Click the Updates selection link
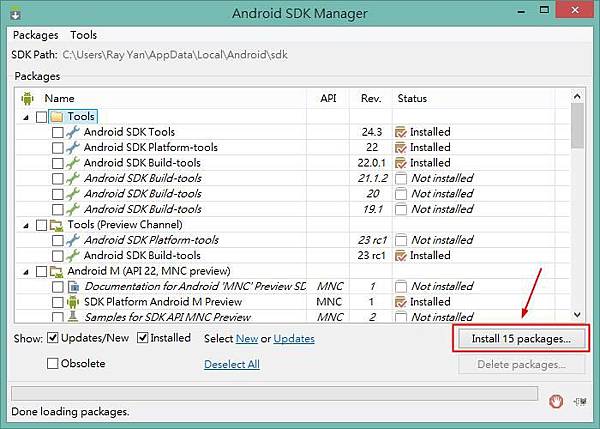This screenshot has width=600, height=429. click(294, 339)
